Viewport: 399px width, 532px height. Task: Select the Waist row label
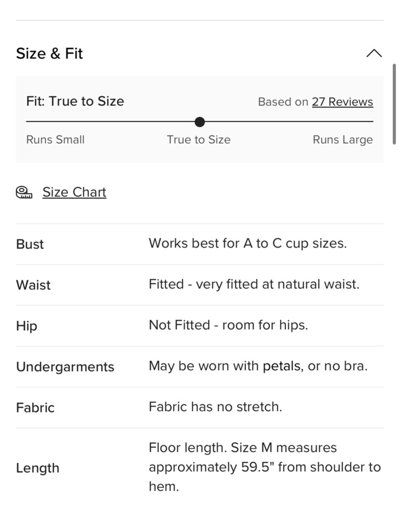pyautogui.click(x=33, y=285)
